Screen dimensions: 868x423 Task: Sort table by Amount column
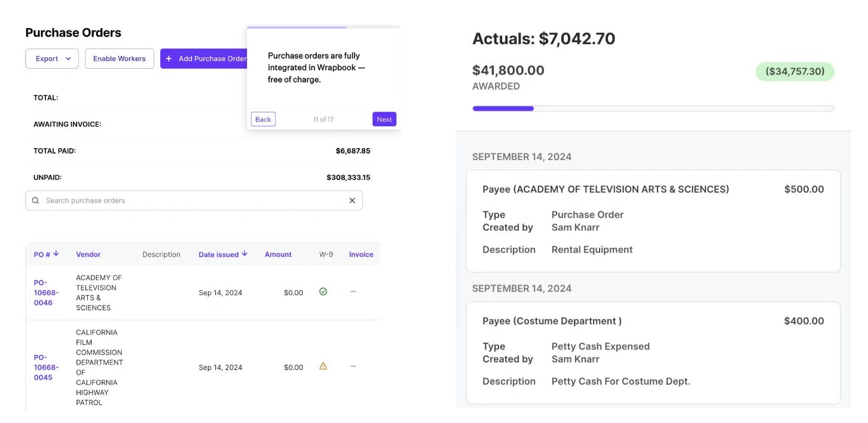(x=278, y=255)
